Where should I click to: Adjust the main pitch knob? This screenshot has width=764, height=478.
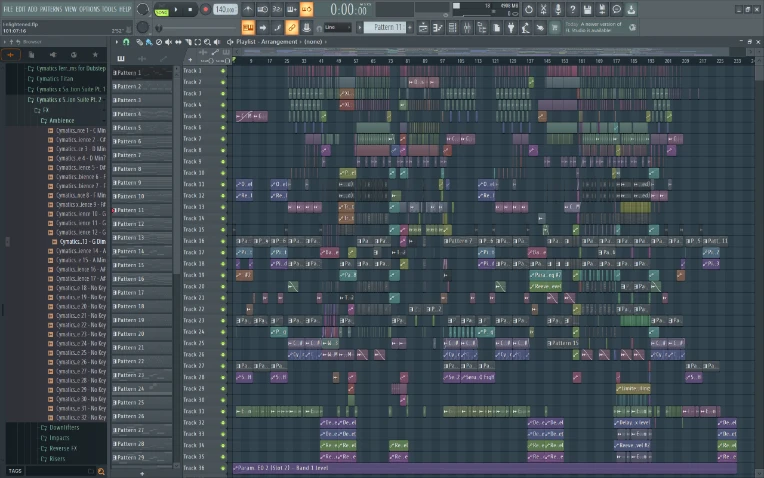point(142,27)
